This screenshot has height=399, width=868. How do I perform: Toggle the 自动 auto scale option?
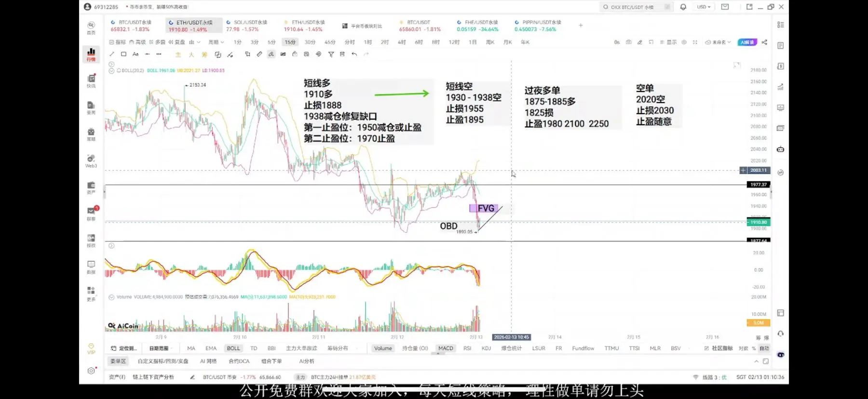click(x=764, y=348)
